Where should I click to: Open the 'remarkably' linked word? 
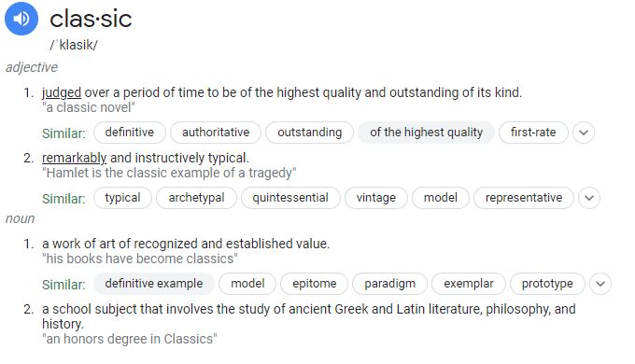pyautogui.click(x=74, y=158)
